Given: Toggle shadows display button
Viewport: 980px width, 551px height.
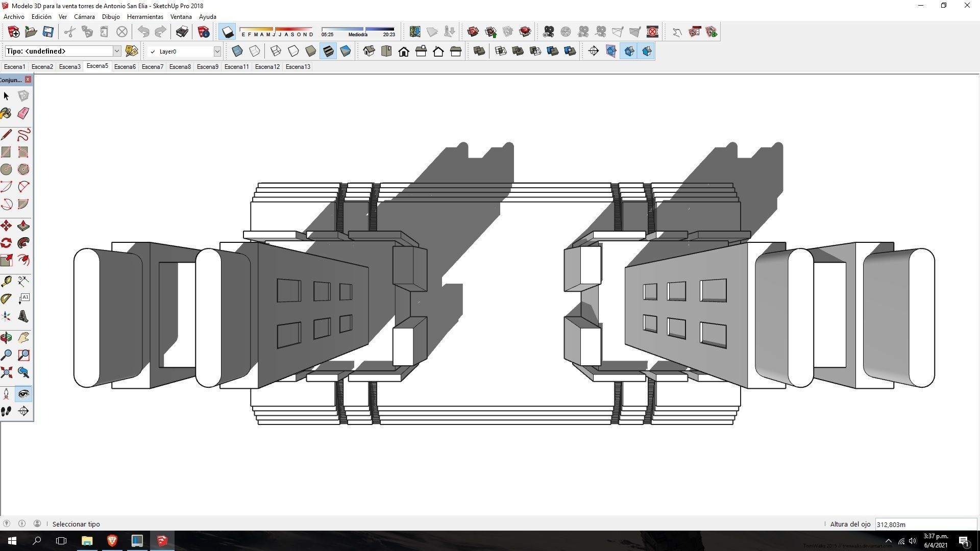Looking at the screenshot, I should 227,32.
